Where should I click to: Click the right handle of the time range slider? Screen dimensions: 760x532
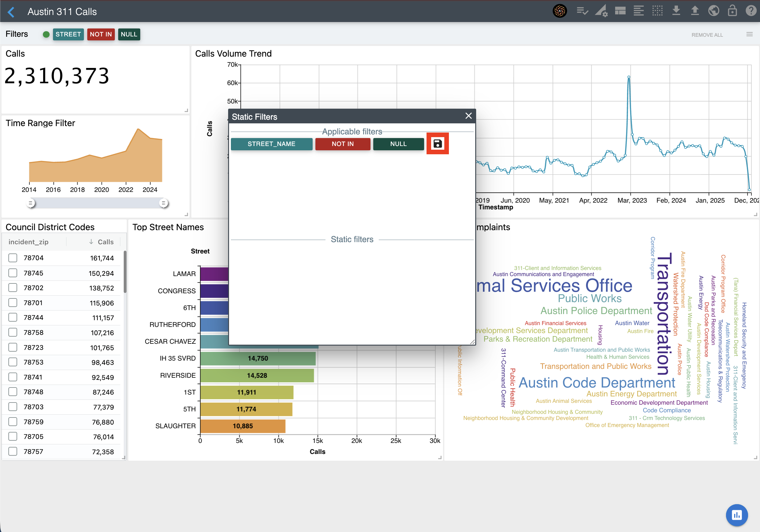point(163,203)
